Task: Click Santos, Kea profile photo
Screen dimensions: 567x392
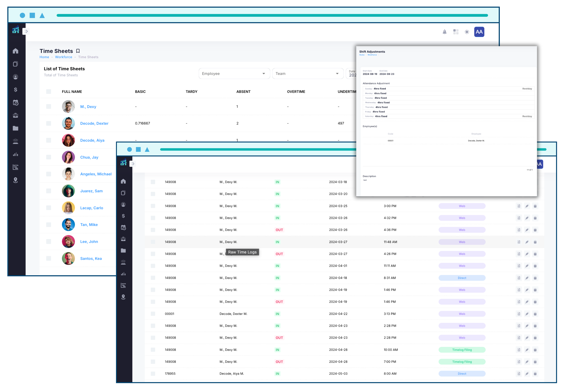Action: point(68,258)
